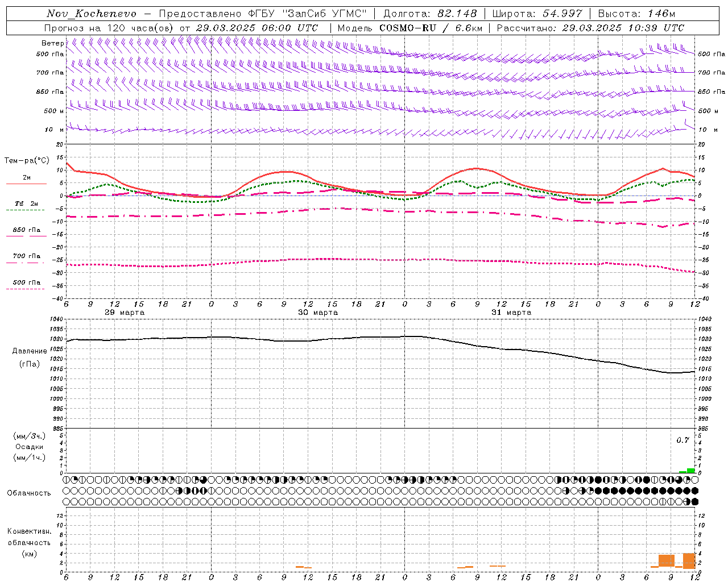Image resolution: width=728 pixels, height=582 pixels.
Task: Select the longitude value Долгота: 82.148
Action: (x=429, y=14)
